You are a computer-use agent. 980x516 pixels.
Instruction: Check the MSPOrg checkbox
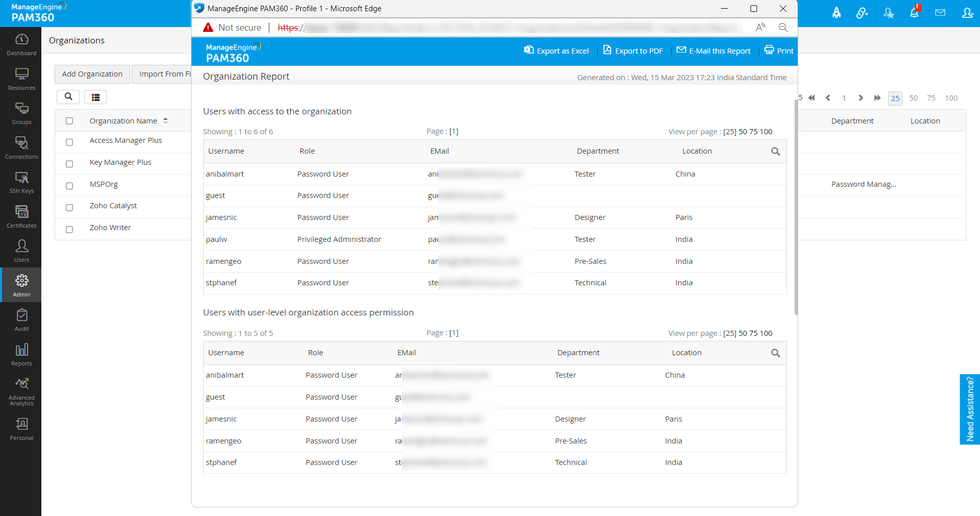[69, 186]
